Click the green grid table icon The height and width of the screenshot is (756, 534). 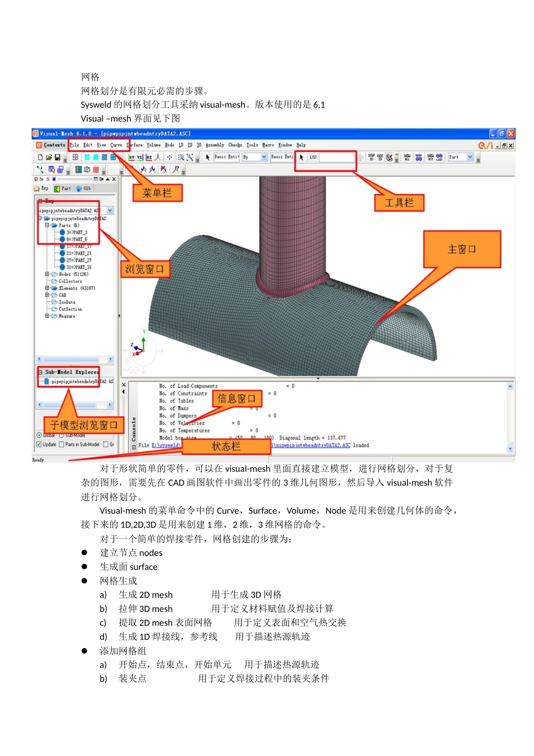coord(78,169)
